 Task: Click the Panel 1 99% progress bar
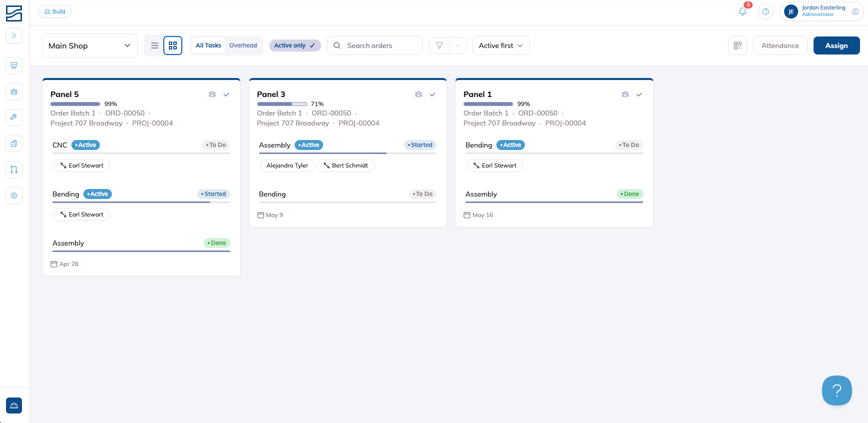pyautogui.click(x=488, y=104)
